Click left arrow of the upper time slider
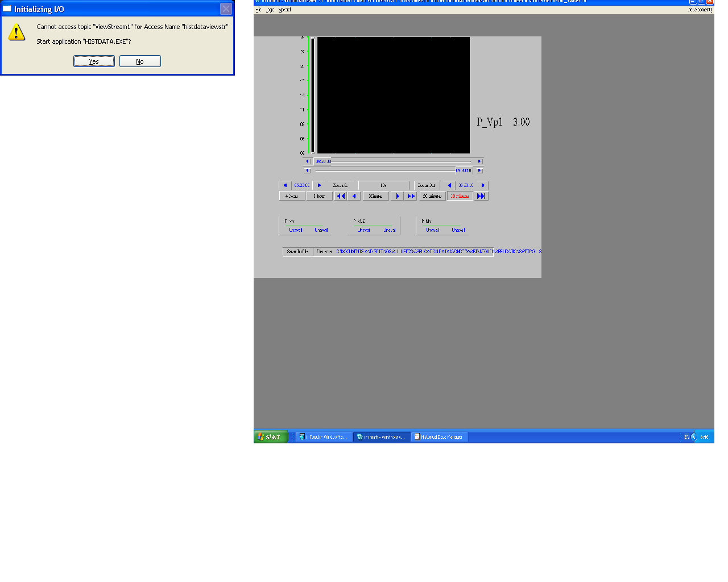Viewport: 728px width, 582px height. click(x=308, y=161)
